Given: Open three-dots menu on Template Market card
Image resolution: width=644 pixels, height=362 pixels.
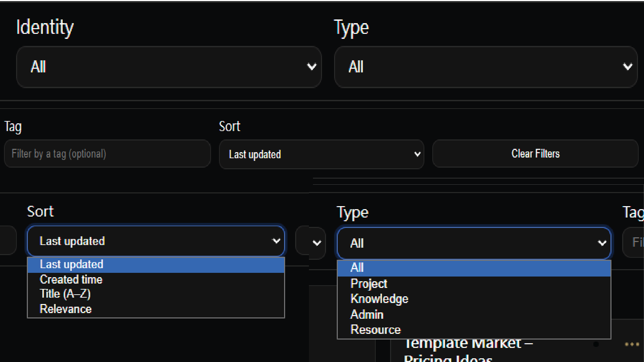Looking at the screenshot, I should pyautogui.click(x=632, y=344).
